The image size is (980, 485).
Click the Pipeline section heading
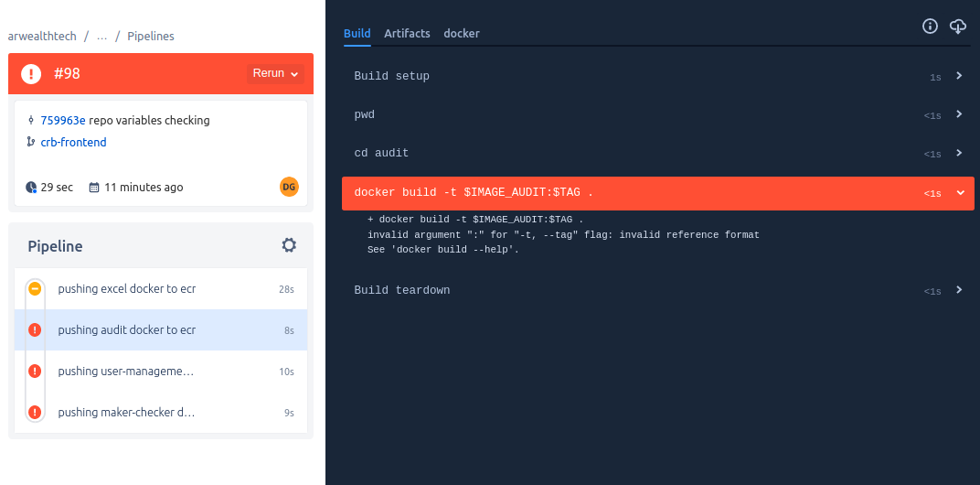[x=55, y=246]
